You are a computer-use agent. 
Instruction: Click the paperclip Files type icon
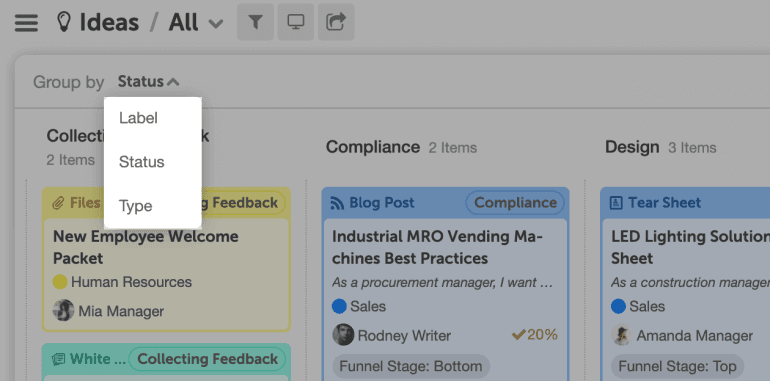pos(58,203)
